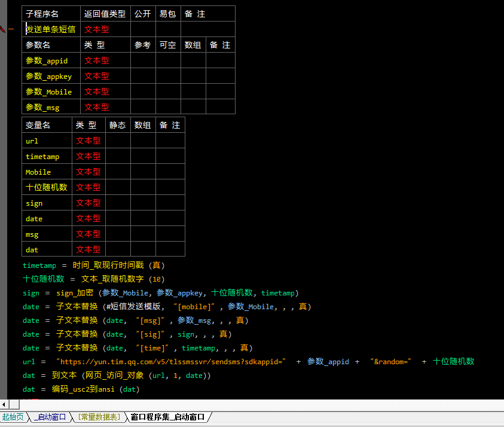Image resolution: width=504 pixels, height=427 pixels.
Task: Open the _启动窗口 tab
Action: click(50, 417)
